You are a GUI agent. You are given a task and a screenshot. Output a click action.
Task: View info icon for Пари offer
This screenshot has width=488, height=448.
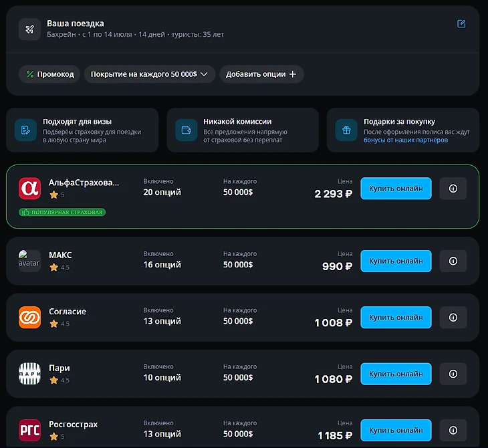coord(453,374)
